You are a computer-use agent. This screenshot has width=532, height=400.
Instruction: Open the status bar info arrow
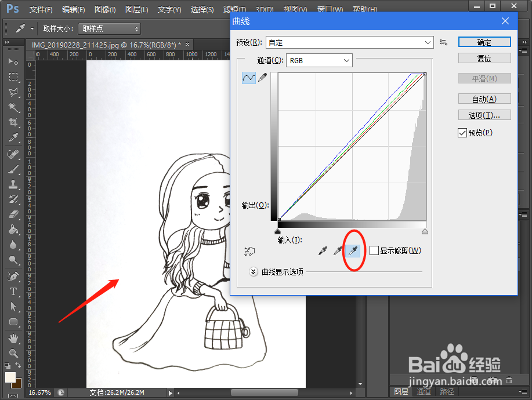pyautogui.click(x=171, y=393)
